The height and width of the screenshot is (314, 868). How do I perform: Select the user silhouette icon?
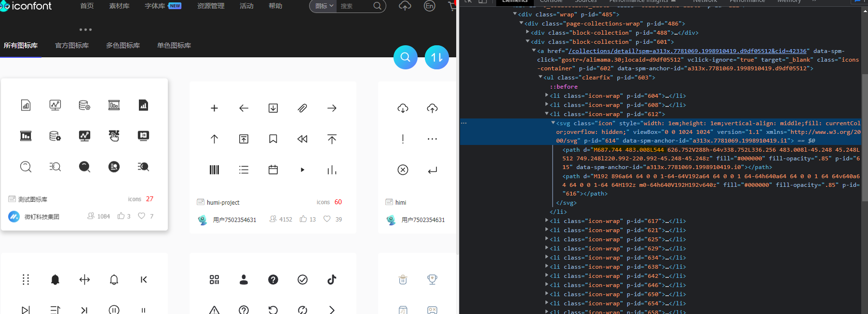(244, 279)
